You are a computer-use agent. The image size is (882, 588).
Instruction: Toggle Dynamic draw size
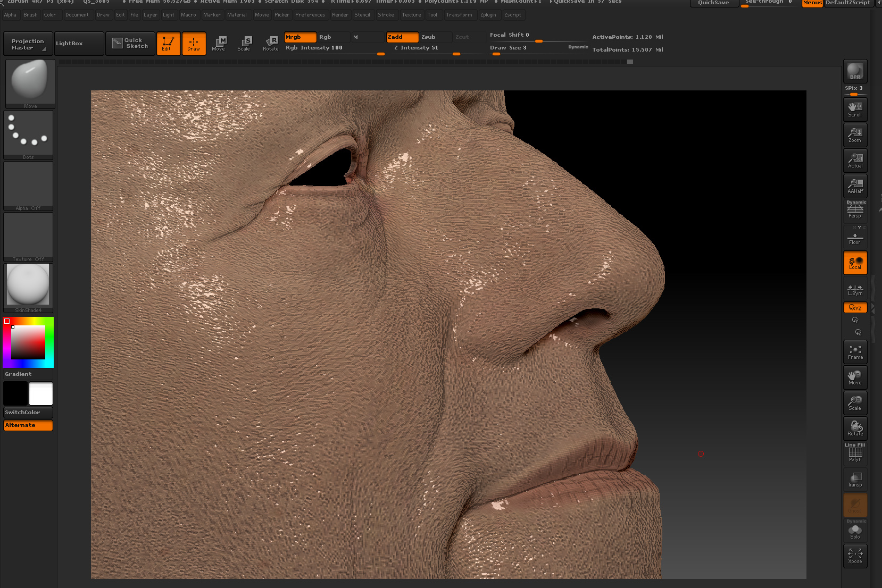pos(578,47)
